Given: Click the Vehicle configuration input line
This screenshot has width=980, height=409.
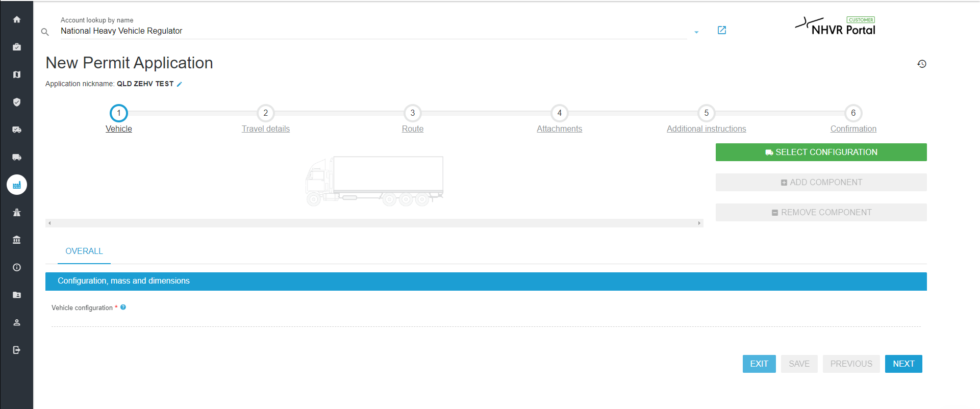Looking at the screenshot, I should pyautogui.click(x=486, y=320).
